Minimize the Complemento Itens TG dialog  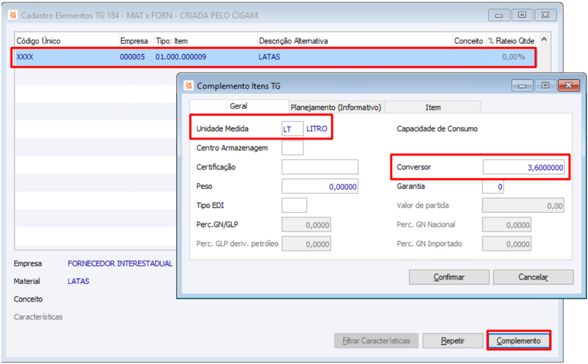(x=522, y=85)
